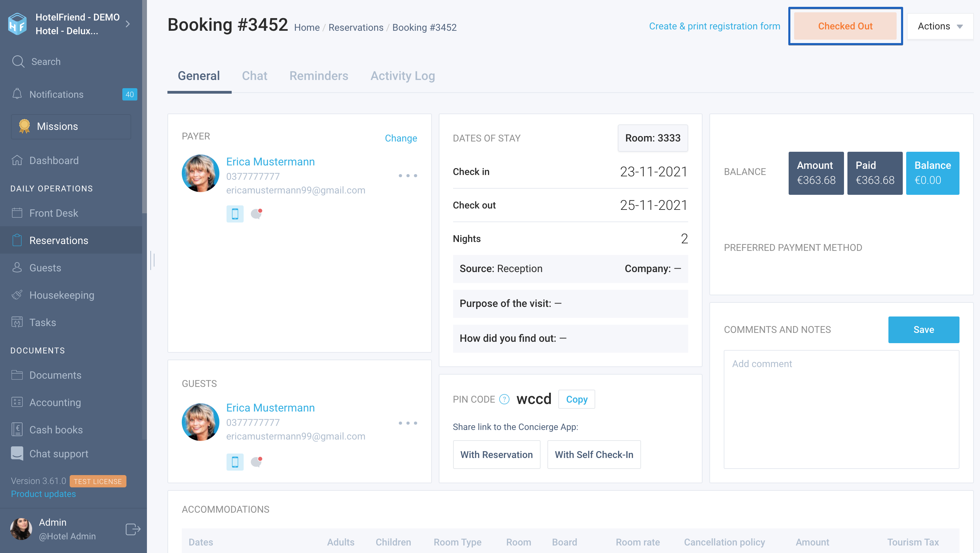The height and width of the screenshot is (553, 980).
Task: Click the Paid €363.68 tile
Action: tap(875, 173)
